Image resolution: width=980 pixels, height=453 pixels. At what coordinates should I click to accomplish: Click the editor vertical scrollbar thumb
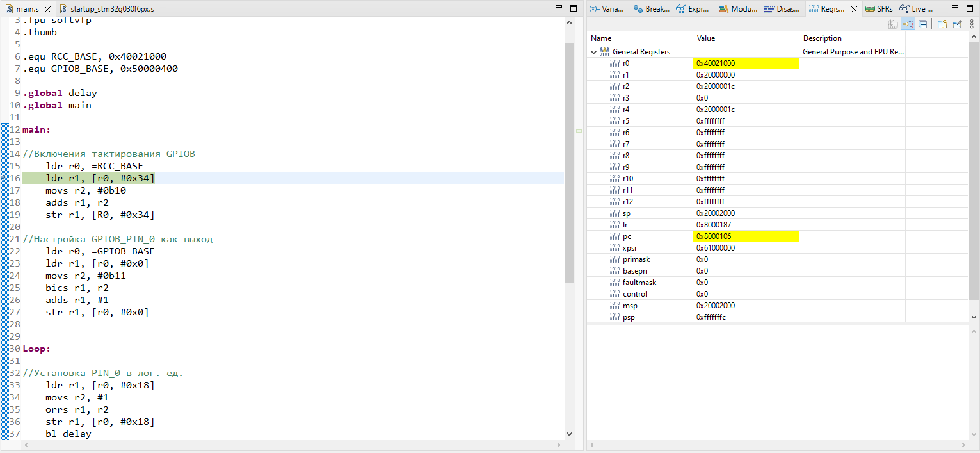click(x=570, y=163)
